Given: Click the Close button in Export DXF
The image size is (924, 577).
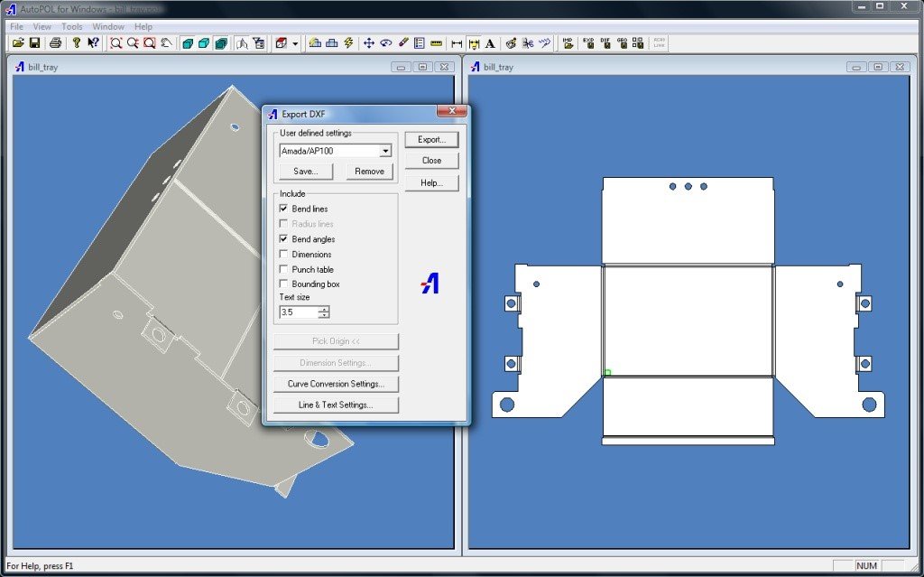Looking at the screenshot, I should [x=431, y=161].
